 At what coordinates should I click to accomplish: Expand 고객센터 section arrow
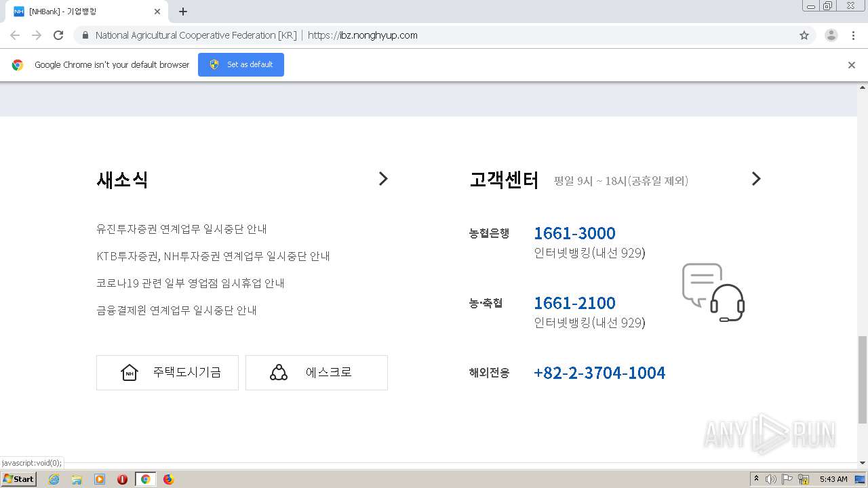756,179
